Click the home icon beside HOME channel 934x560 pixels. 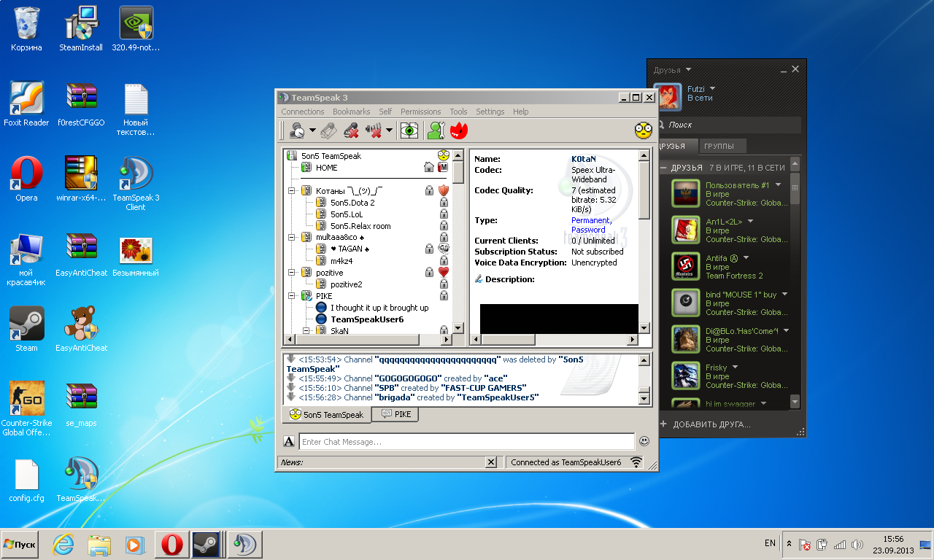tap(430, 168)
